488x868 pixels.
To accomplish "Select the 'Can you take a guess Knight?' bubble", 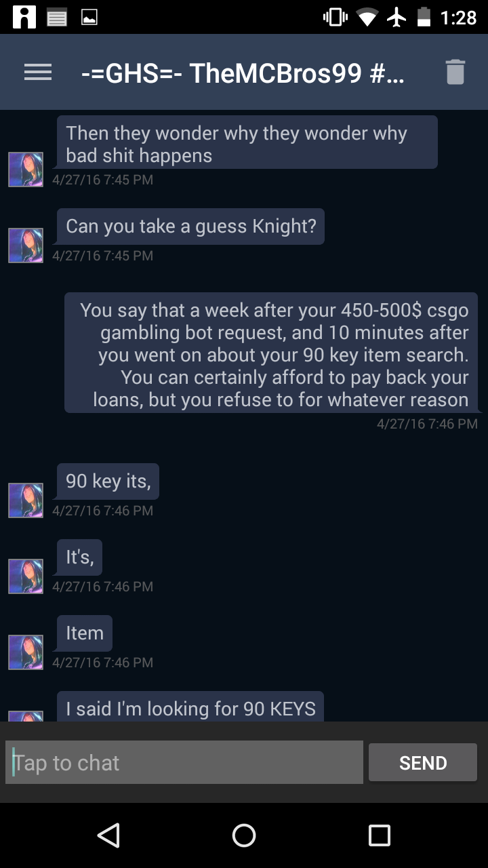I will click(190, 226).
